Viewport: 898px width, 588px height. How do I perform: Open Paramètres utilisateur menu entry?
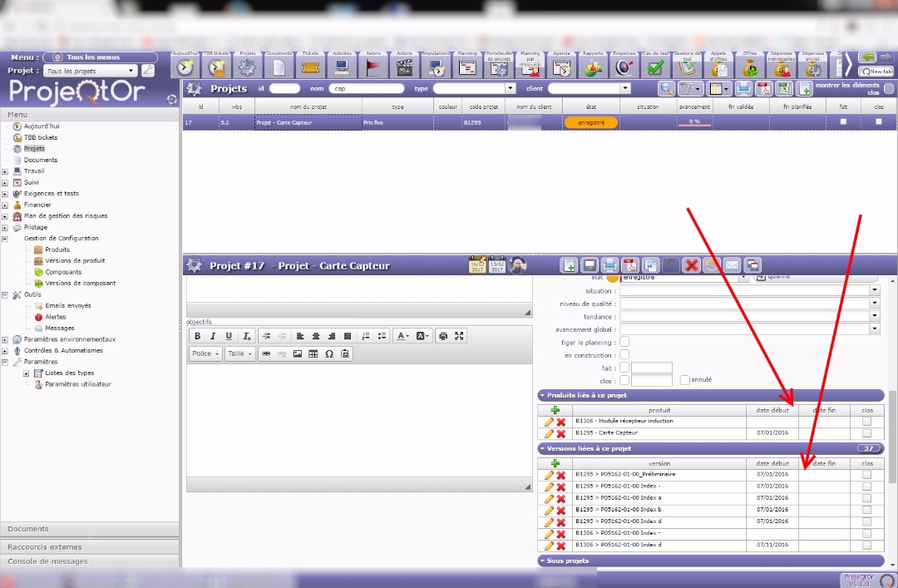click(x=78, y=384)
